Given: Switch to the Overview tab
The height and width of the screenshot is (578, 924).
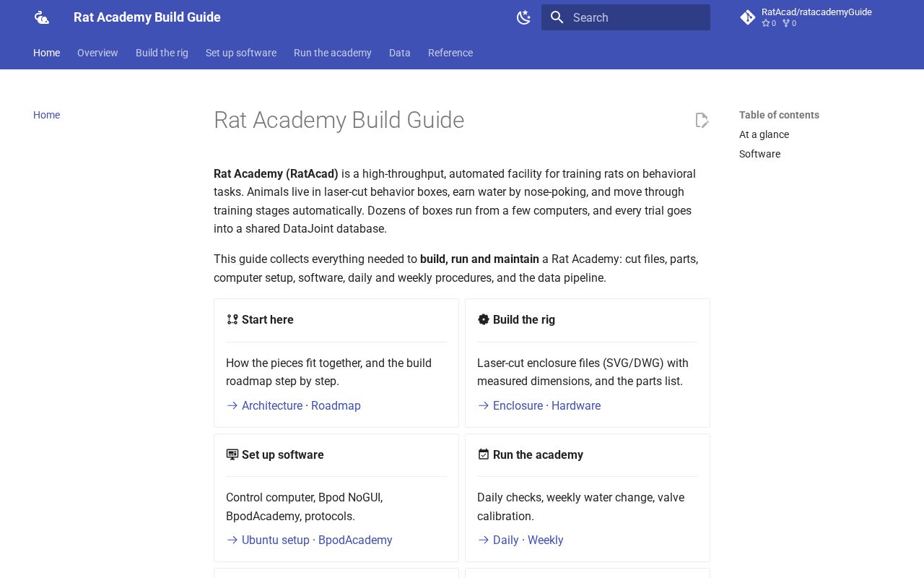Looking at the screenshot, I should 97,53.
